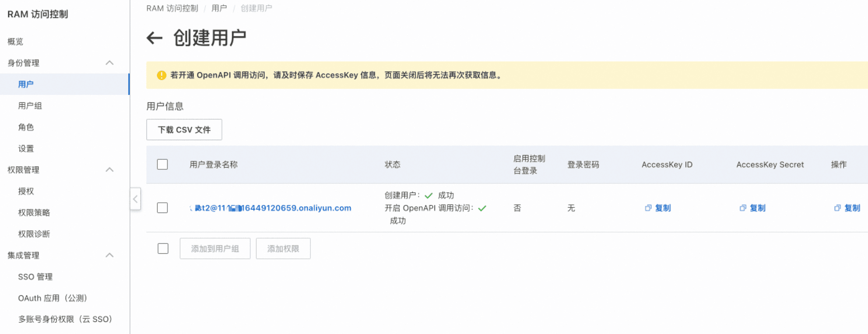Click the 登录密码 column header

[583, 165]
